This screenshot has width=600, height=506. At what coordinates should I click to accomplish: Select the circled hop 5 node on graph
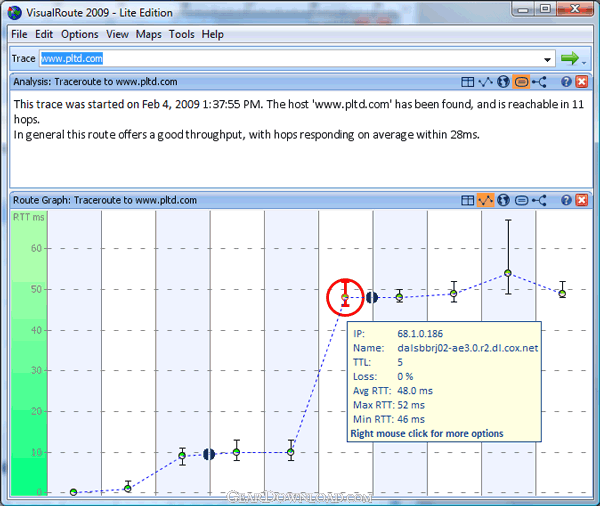345,297
